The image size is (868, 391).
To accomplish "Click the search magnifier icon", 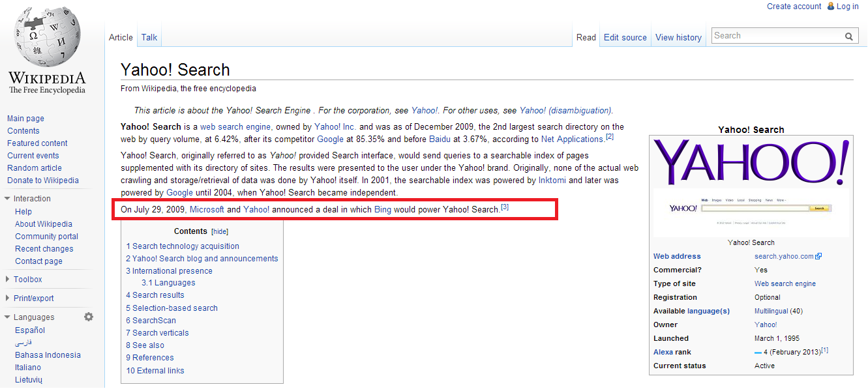I will click(x=849, y=36).
